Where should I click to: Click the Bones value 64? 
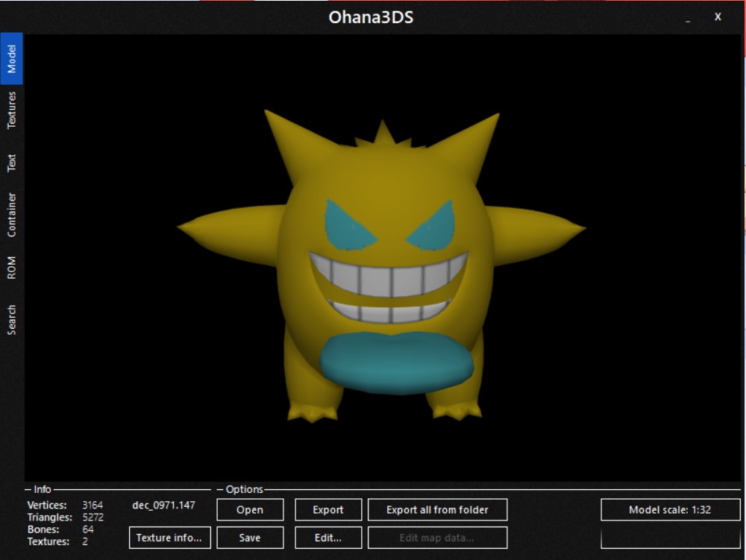tap(87, 529)
